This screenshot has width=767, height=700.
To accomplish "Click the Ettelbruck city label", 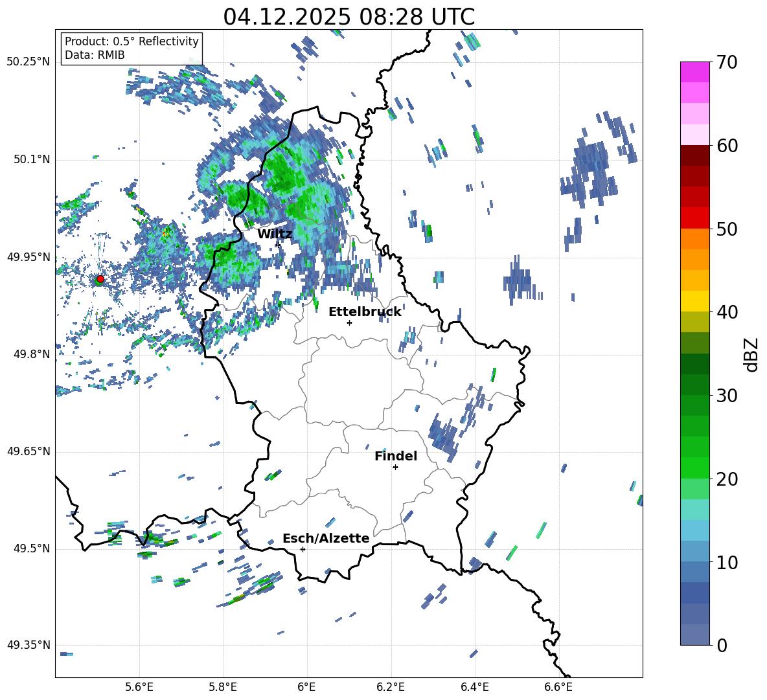I will click(x=365, y=312).
